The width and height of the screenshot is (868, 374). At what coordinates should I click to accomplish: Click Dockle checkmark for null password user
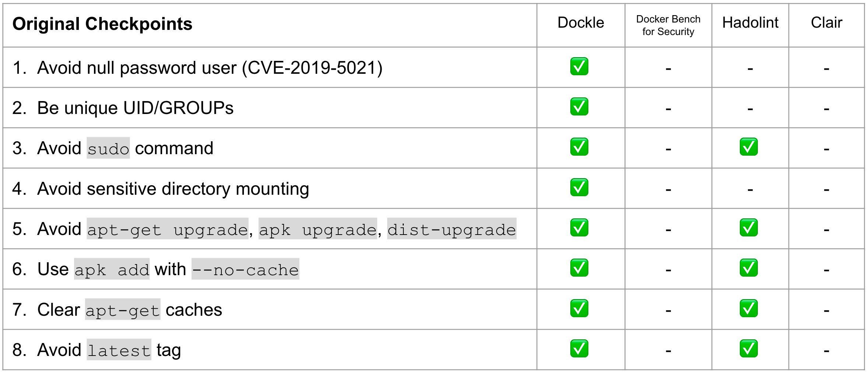(x=579, y=66)
